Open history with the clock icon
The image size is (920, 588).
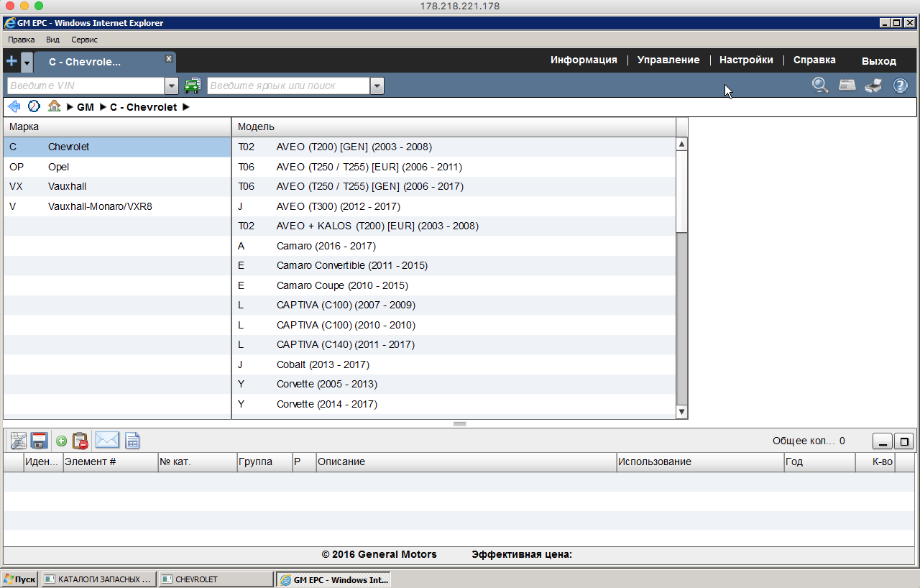click(34, 106)
